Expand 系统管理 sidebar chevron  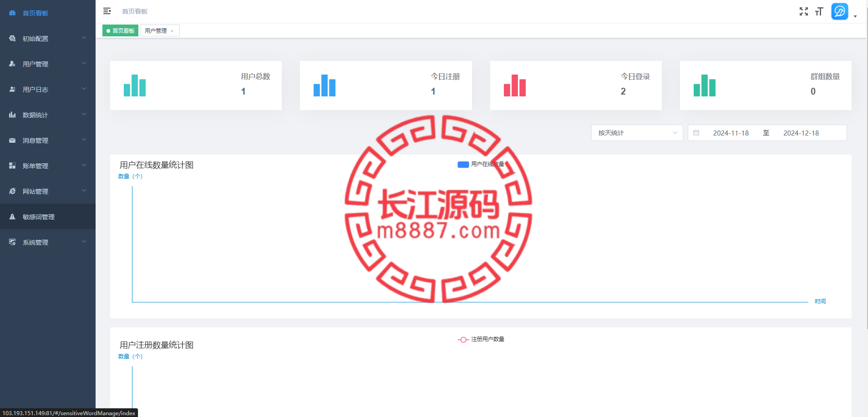click(84, 241)
